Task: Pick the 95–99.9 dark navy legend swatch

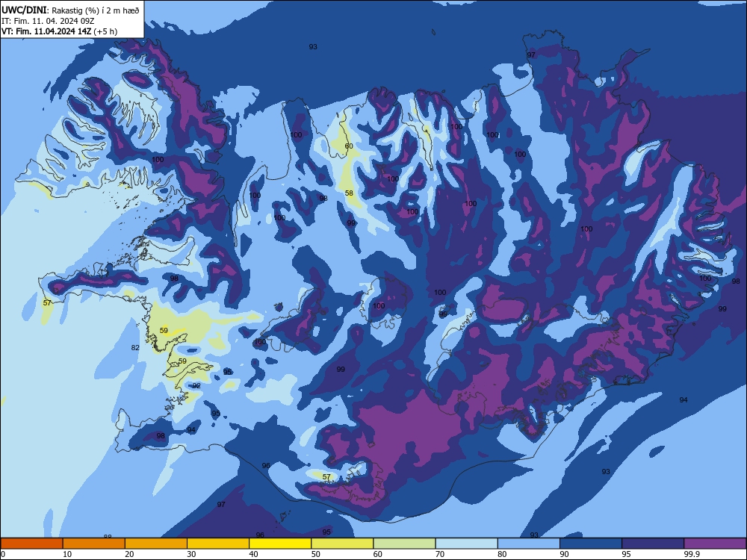Action: tap(653, 544)
